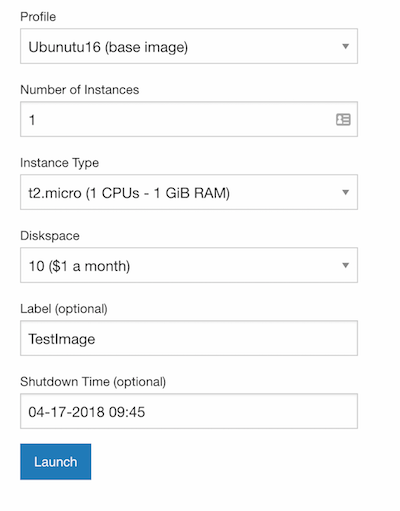Click the Diskspace label
The width and height of the screenshot is (400, 511).
(50, 236)
